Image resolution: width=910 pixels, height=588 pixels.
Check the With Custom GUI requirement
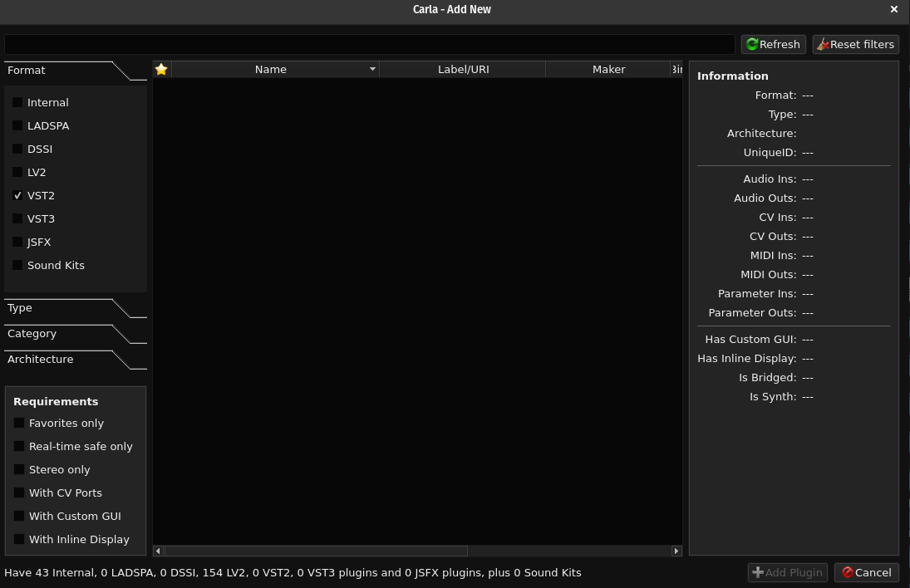click(x=18, y=516)
